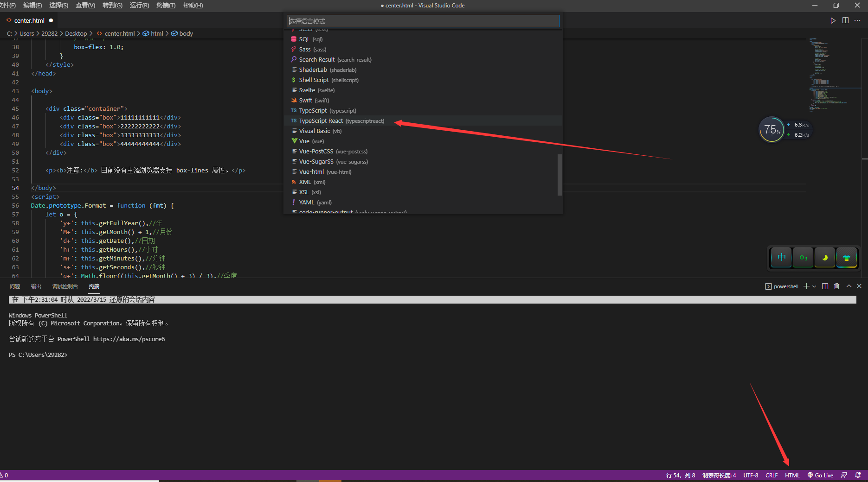
Task: Open the terminal launch profile dropdown arrow
Action: click(x=814, y=286)
